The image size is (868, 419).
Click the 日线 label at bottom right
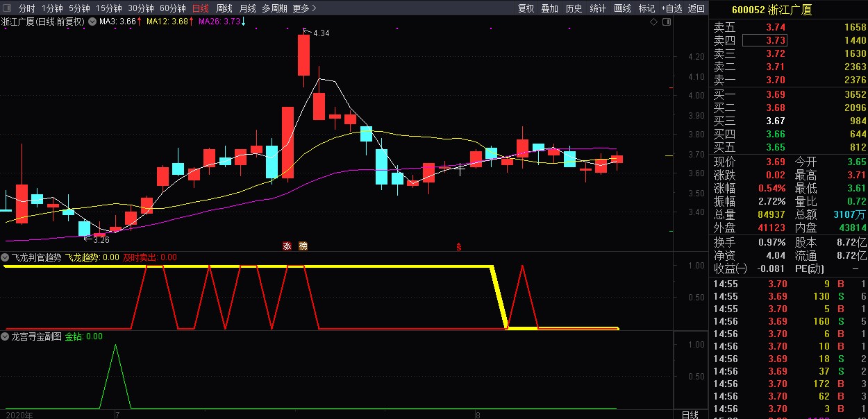(x=690, y=414)
